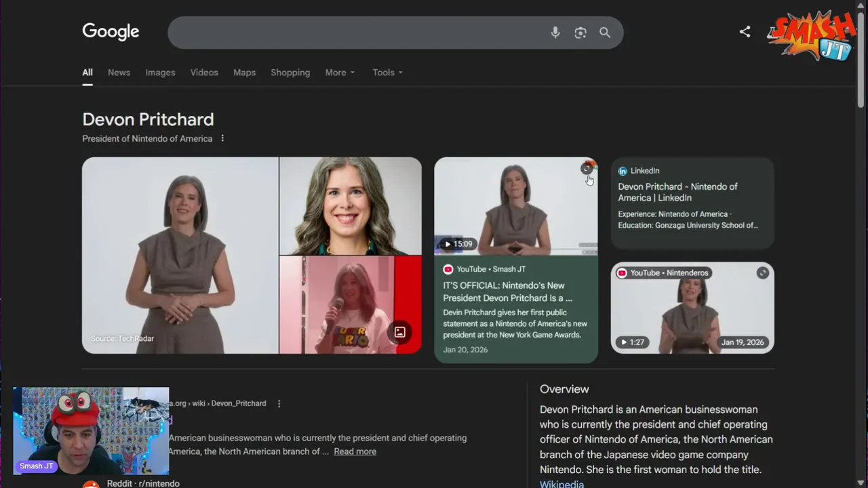Click play icon on 15:09 video thumbnail
The height and width of the screenshot is (488, 868).
(448, 244)
